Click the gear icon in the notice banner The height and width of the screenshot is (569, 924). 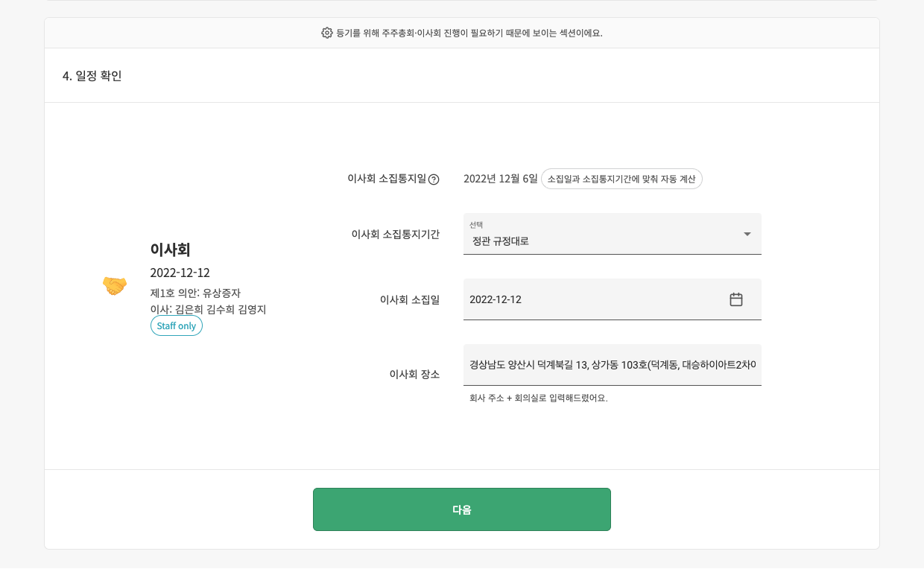coord(326,33)
